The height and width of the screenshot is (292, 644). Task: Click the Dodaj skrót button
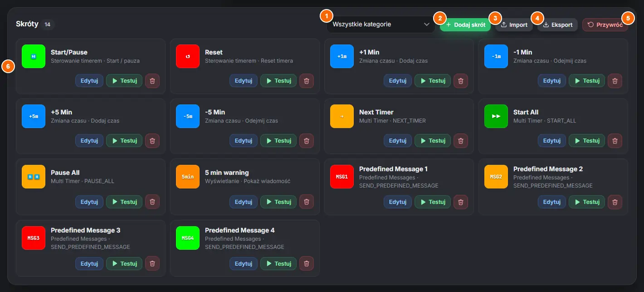click(465, 25)
